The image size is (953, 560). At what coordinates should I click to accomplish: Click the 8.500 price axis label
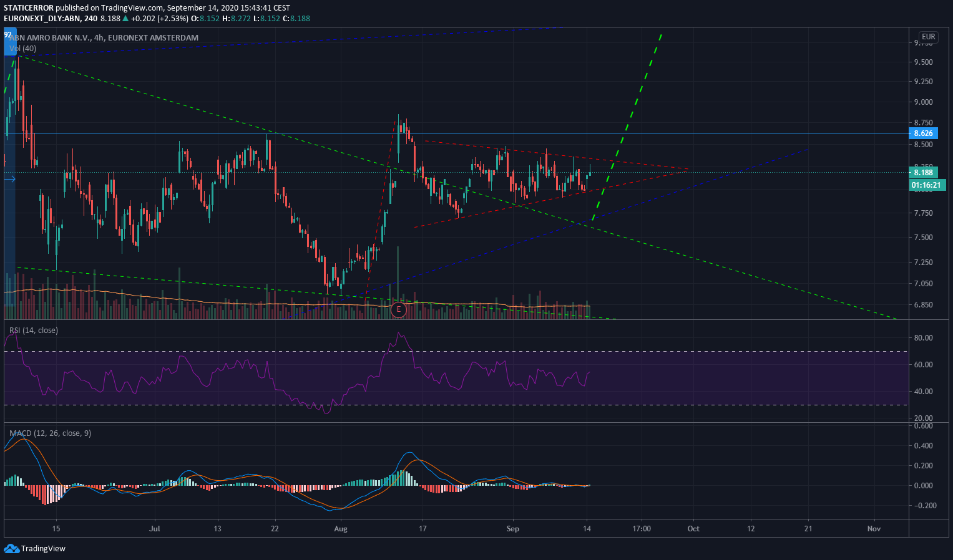[x=924, y=145]
